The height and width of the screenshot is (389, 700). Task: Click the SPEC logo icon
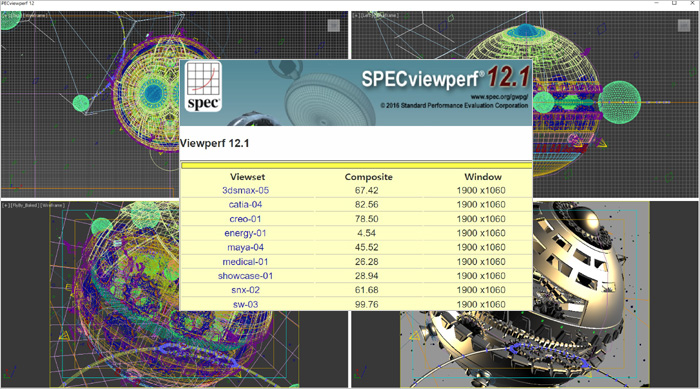point(203,87)
